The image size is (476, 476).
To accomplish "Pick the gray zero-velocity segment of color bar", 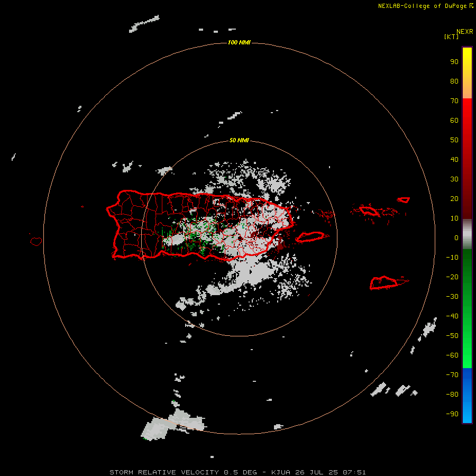I will (467, 234).
